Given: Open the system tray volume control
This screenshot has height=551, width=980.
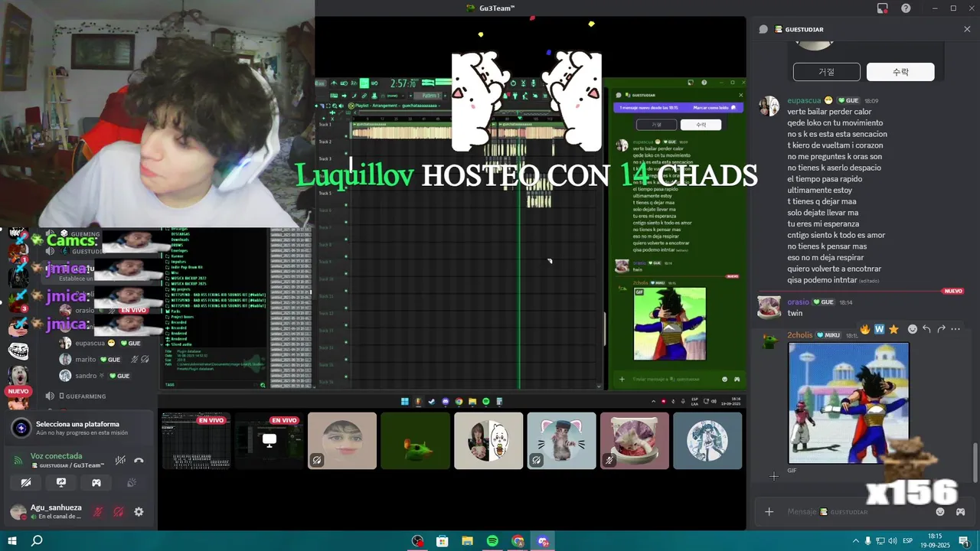Looking at the screenshot, I should (x=893, y=541).
